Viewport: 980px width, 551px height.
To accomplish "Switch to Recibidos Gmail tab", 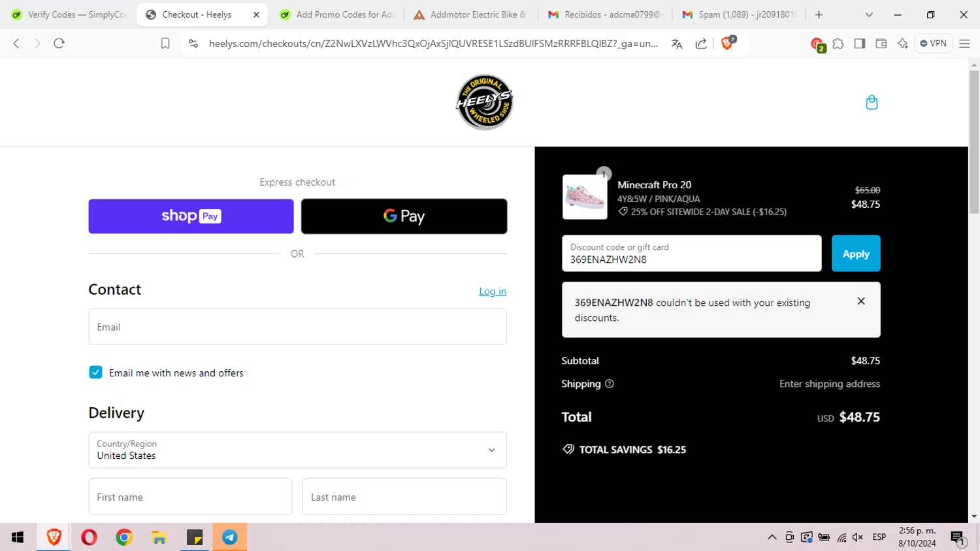I will (605, 14).
